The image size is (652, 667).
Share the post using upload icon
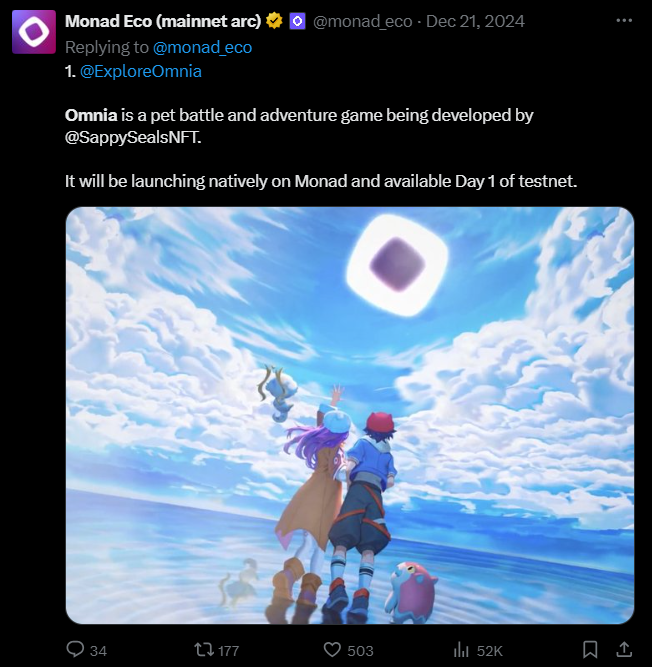(624, 650)
